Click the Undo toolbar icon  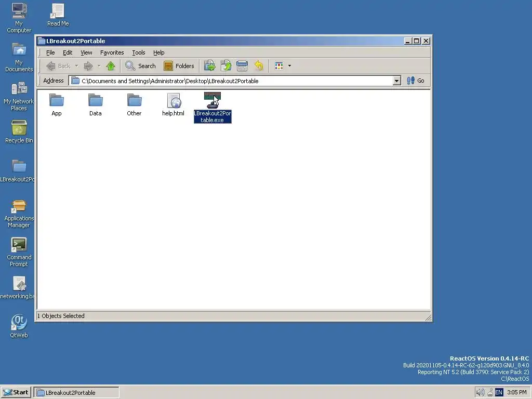(x=259, y=66)
